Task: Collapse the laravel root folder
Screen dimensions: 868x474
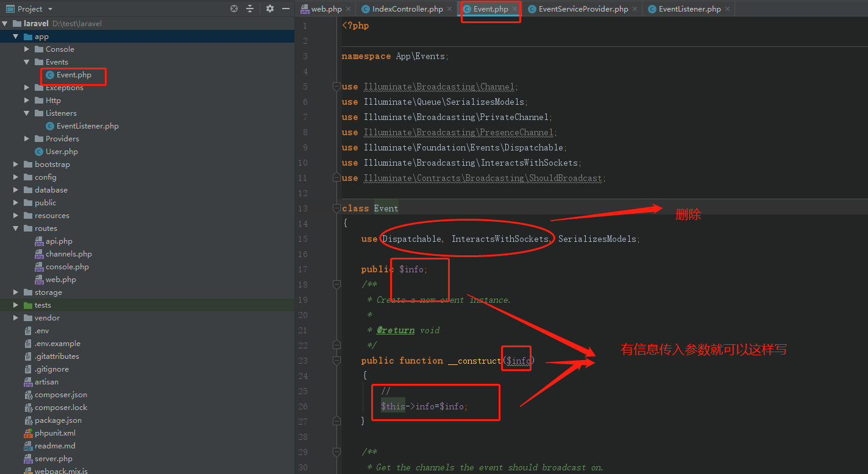Action: [5, 24]
